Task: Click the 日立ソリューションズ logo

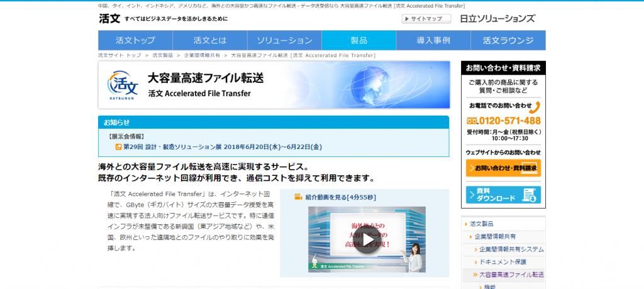Action: point(497,18)
